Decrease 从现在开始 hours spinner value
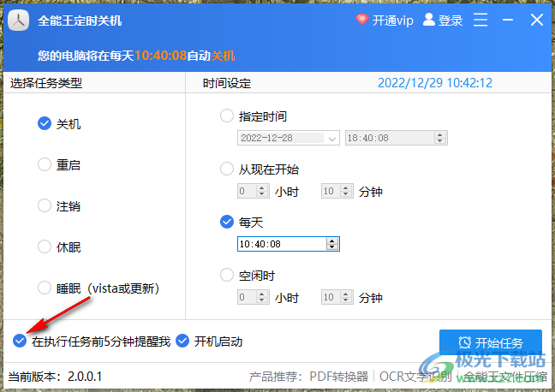The width and height of the screenshot is (555, 392). pyautogui.click(x=261, y=194)
